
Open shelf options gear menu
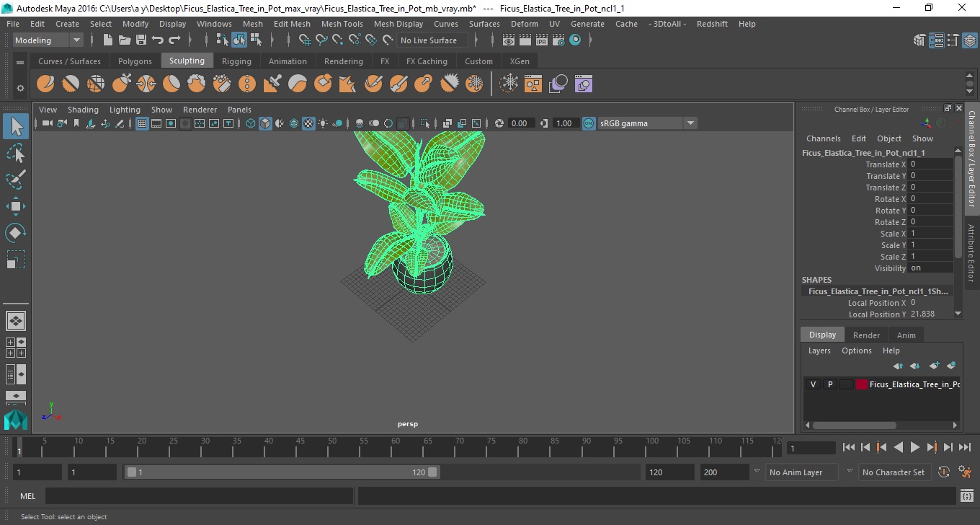click(x=20, y=88)
